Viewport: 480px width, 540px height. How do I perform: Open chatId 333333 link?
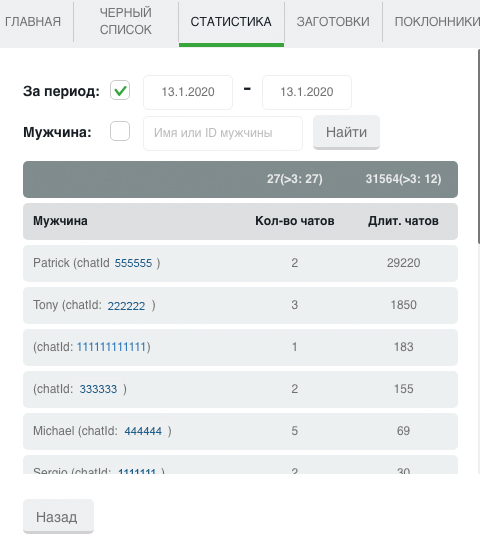coord(98,389)
